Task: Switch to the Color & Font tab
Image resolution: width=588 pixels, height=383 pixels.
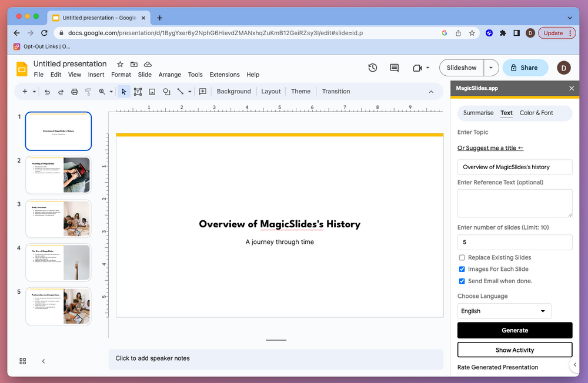Action: [x=536, y=113]
